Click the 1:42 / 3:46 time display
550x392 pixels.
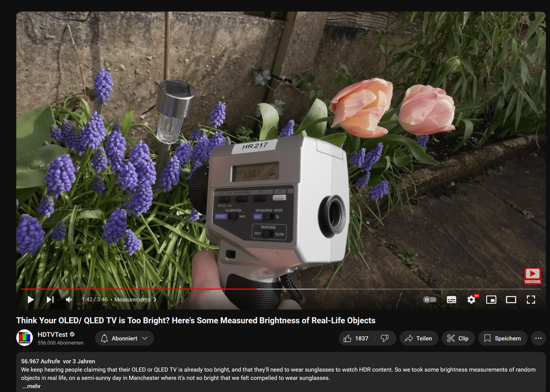(x=95, y=300)
